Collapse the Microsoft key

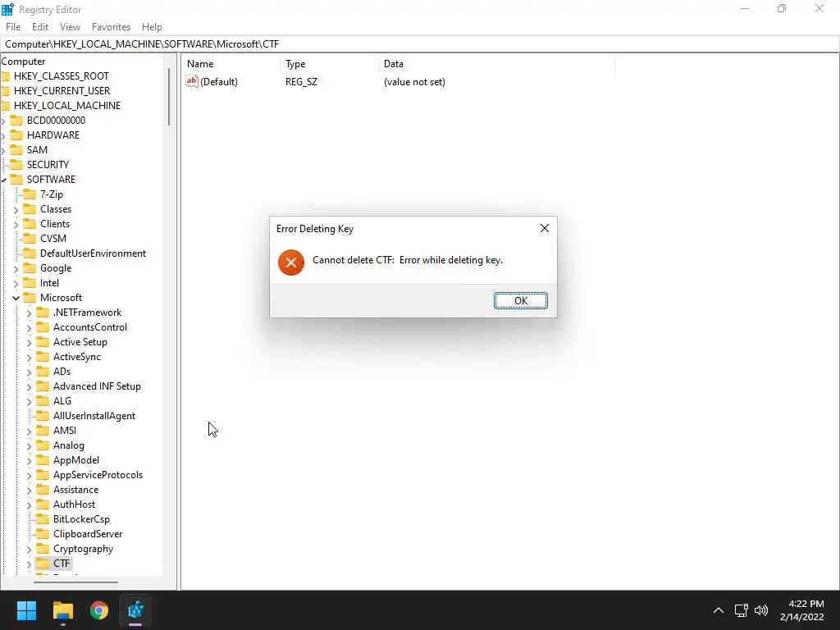pyautogui.click(x=16, y=298)
